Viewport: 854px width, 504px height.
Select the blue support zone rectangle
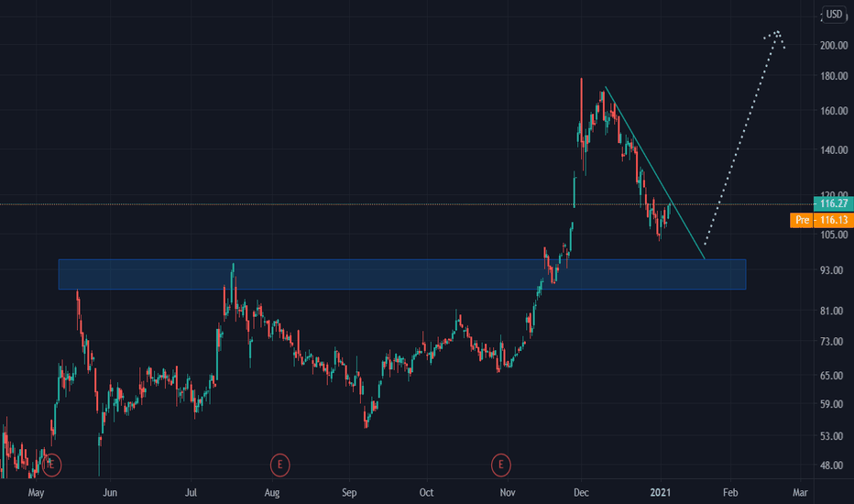click(402, 274)
